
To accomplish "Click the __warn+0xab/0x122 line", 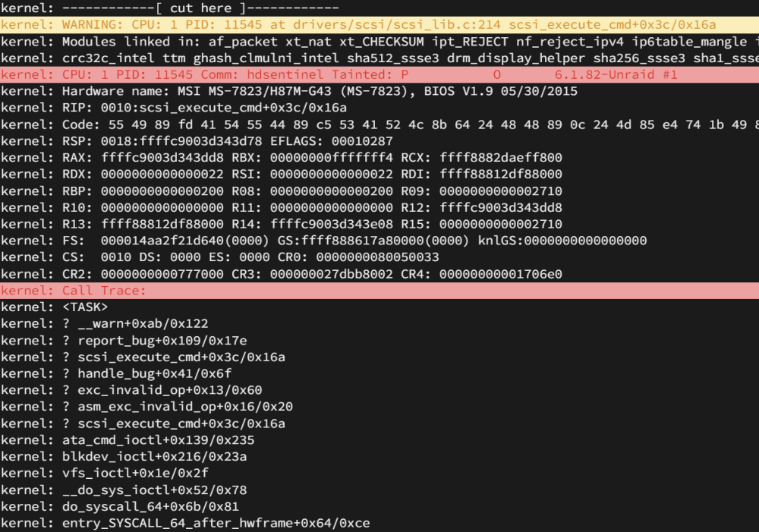I will pyautogui.click(x=379, y=323).
